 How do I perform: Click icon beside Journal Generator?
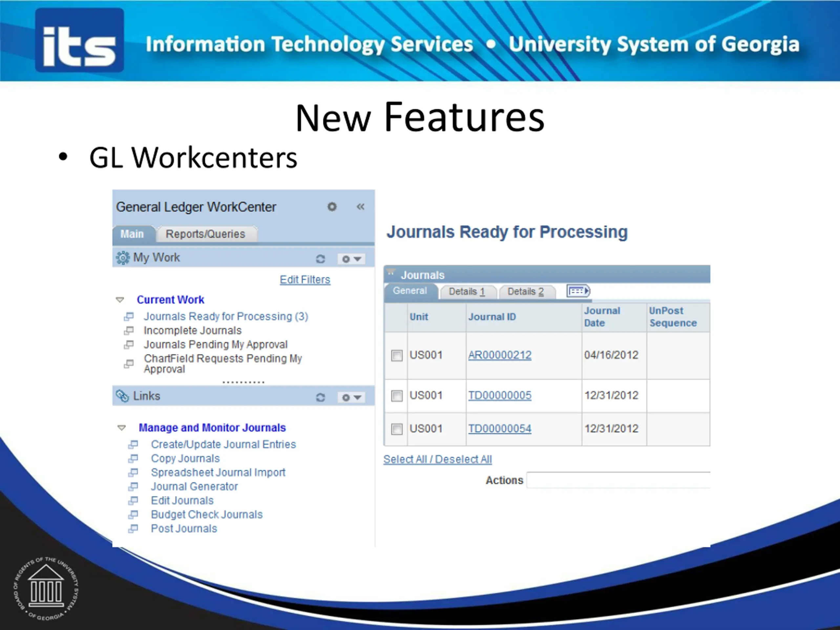133,487
